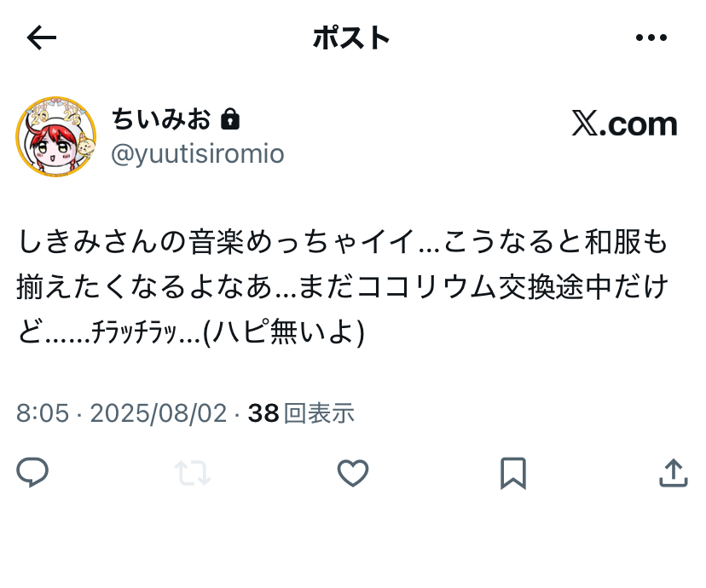Tap the post's last line ending (ハピ無いよ)

191,332
